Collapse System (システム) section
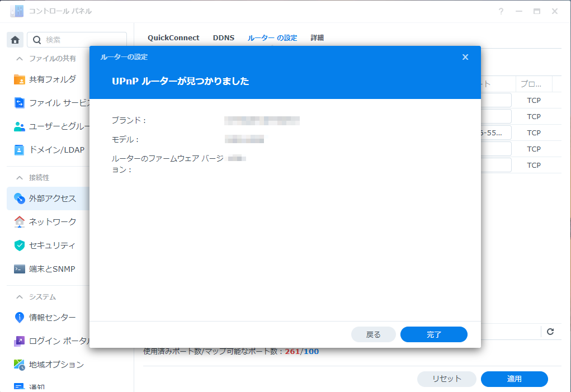Screen dimensions: 571x392 coord(20,297)
